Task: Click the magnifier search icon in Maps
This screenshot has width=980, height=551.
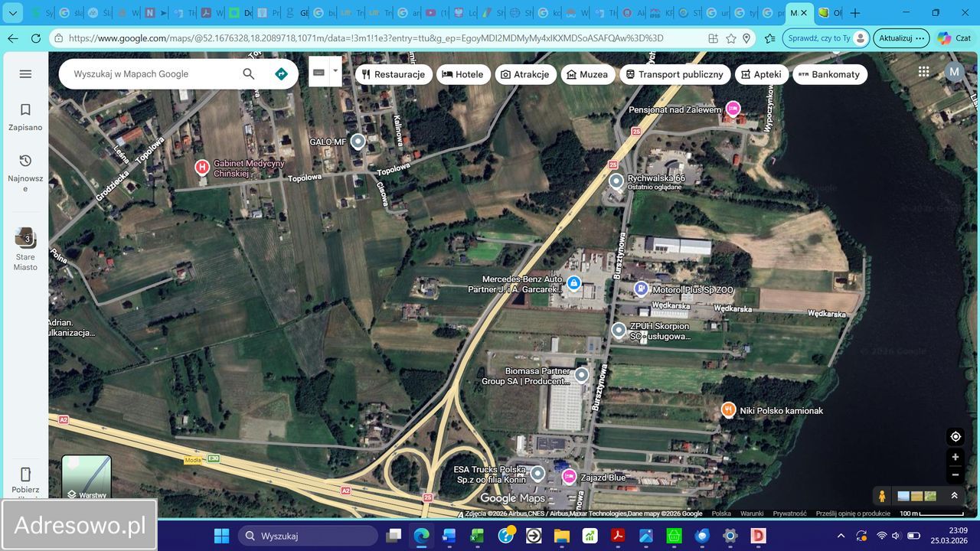Action: tap(249, 74)
